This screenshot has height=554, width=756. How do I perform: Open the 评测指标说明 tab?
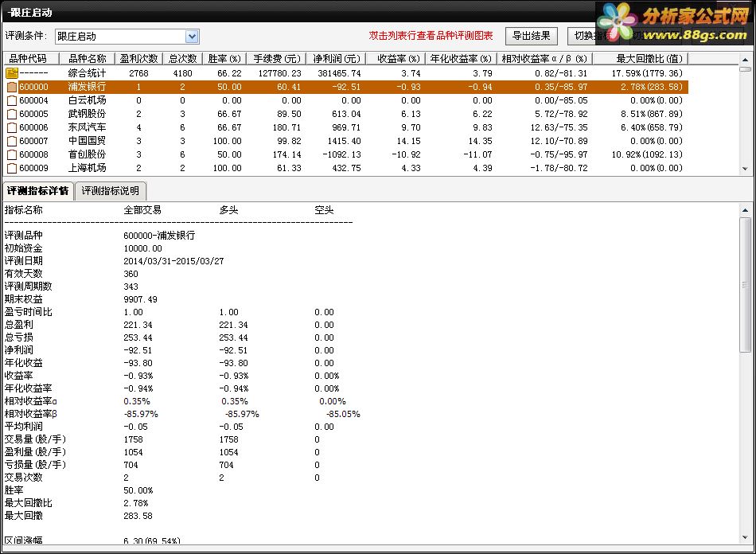tap(111, 191)
